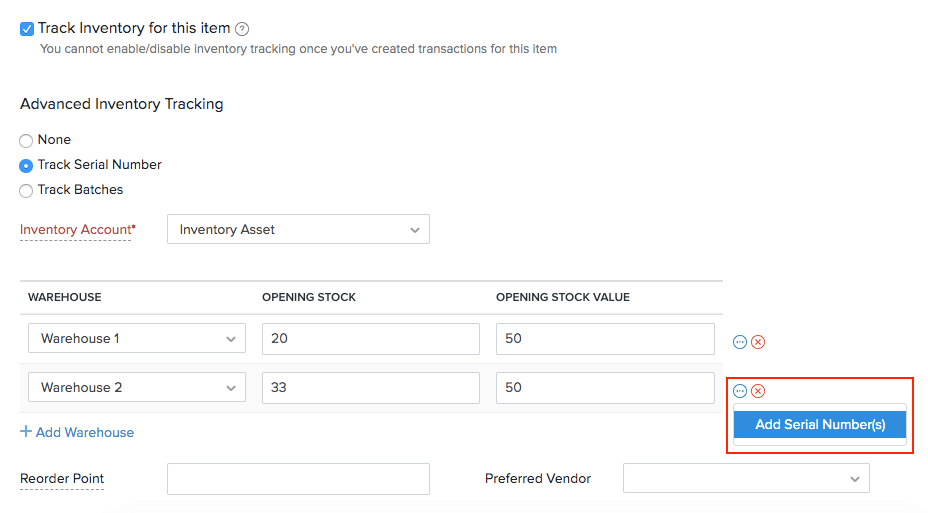Click the help icon beside Track Inventory
Image resolution: width=928 pixels, height=513 pixels.
(242, 29)
